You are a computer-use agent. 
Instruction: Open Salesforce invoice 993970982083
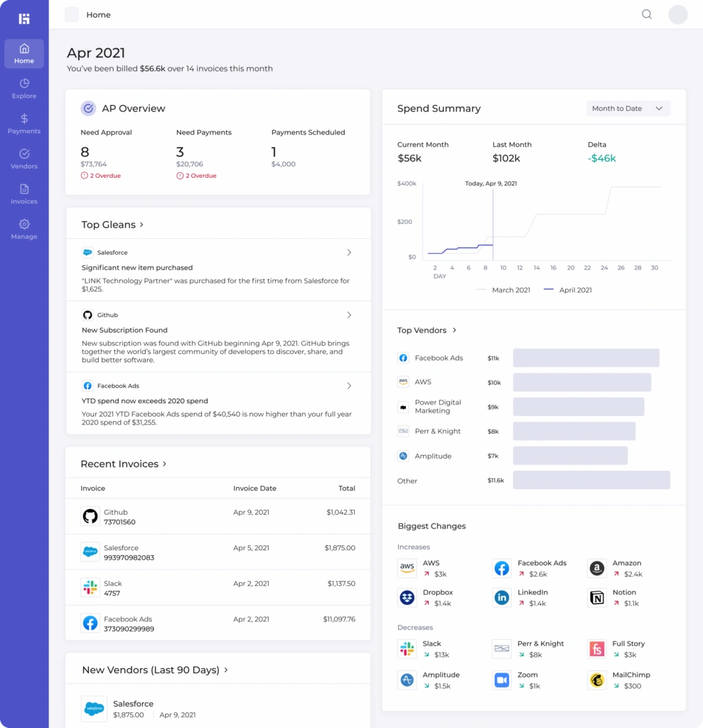pyautogui.click(x=218, y=552)
